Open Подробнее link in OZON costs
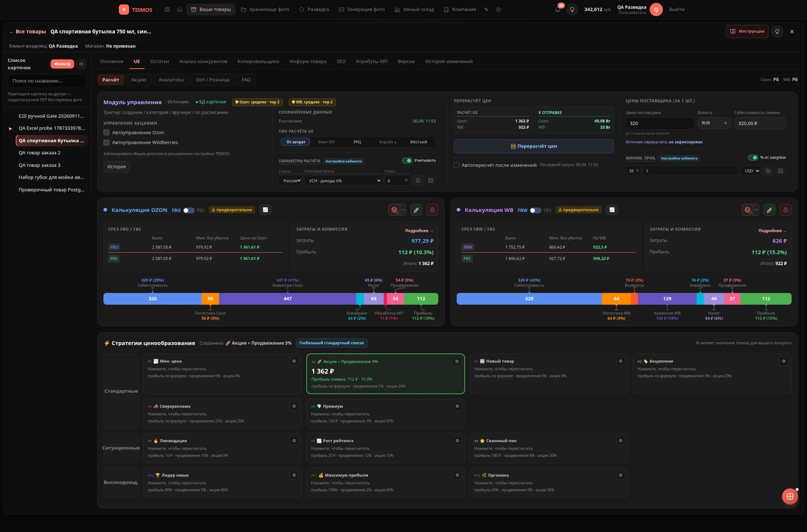The image size is (807, 532). 419,231
